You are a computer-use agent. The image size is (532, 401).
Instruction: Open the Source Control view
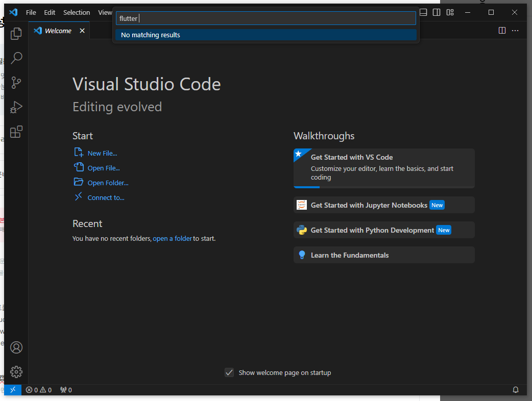pyautogui.click(x=16, y=82)
